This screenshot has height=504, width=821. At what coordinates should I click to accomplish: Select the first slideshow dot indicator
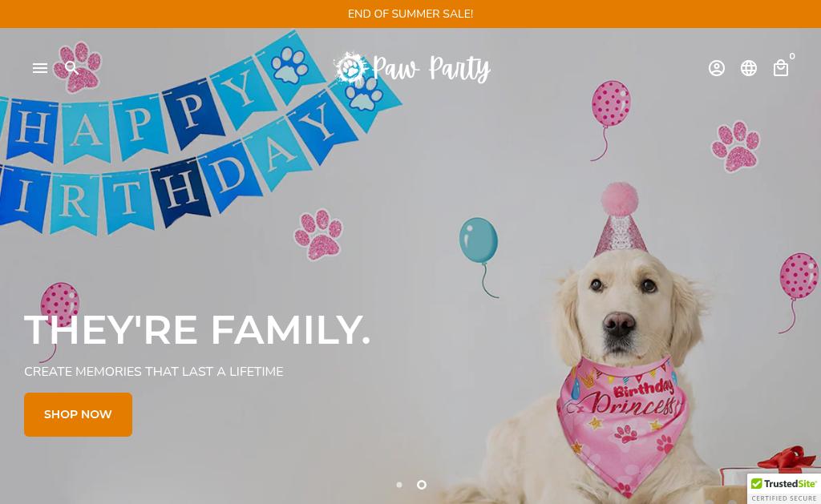click(399, 485)
